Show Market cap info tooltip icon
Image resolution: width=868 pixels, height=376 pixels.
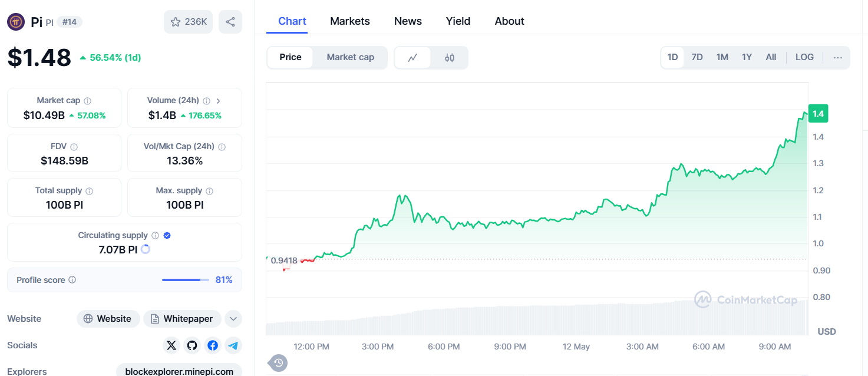(x=87, y=101)
